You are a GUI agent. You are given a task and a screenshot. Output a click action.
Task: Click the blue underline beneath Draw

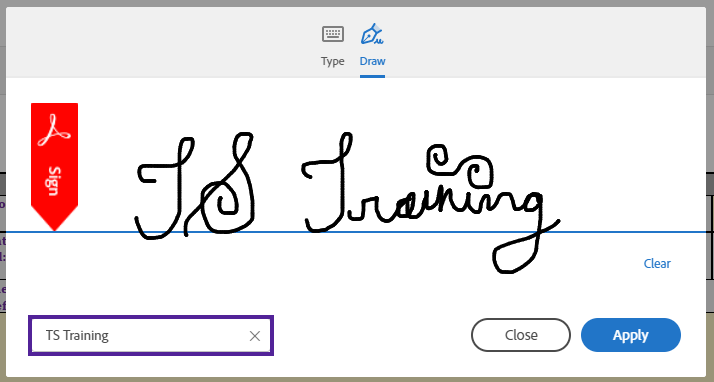[372, 76]
